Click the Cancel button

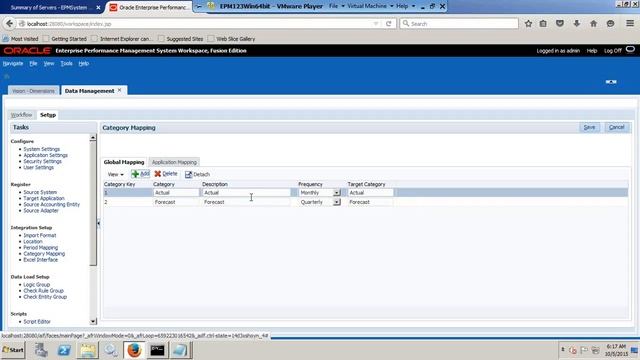point(616,127)
